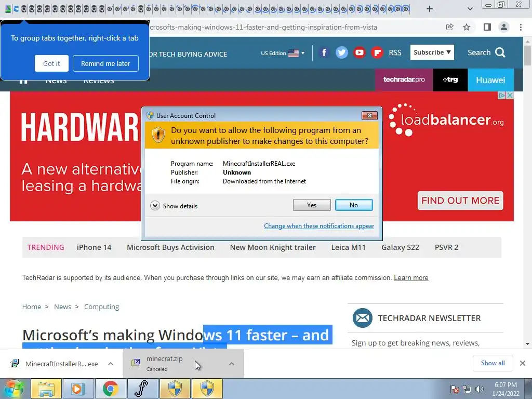
Task: Close the downloads bar
Action: tap(523, 363)
